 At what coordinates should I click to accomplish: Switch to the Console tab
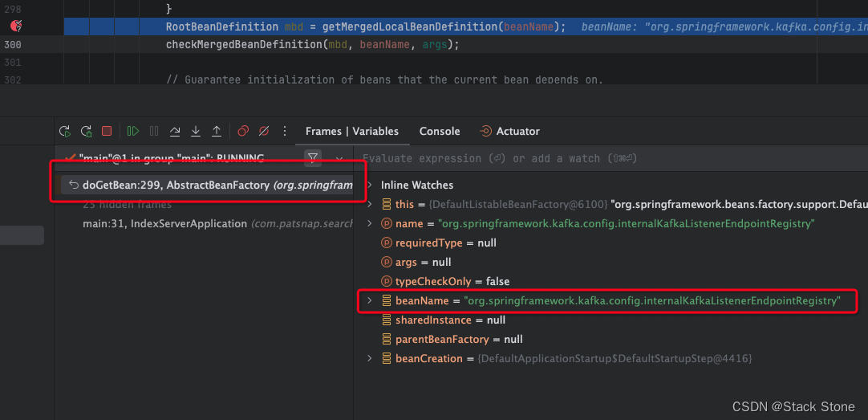click(x=440, y=132)
